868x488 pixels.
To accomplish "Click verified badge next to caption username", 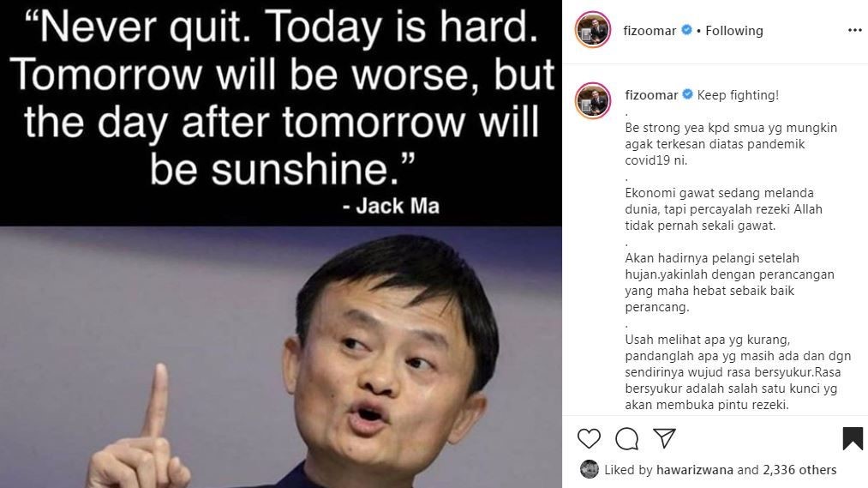I will tap(687, 94).
